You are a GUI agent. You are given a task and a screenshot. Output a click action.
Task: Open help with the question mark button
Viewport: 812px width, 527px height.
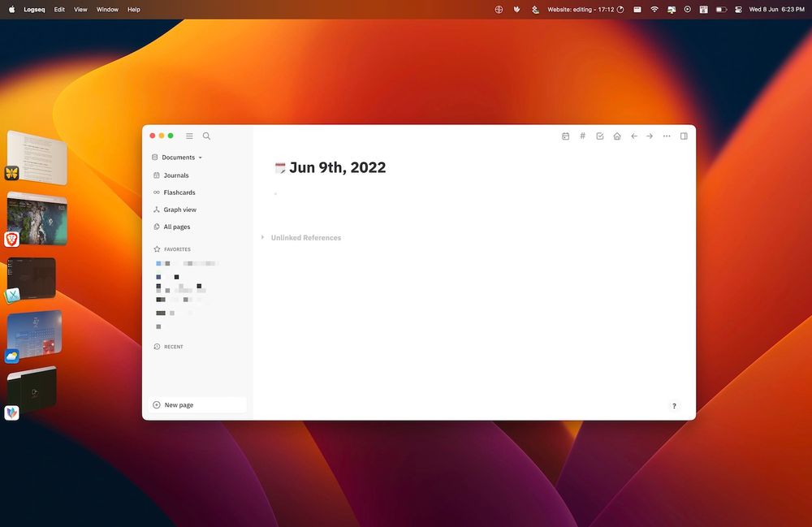tap(674, 405)
